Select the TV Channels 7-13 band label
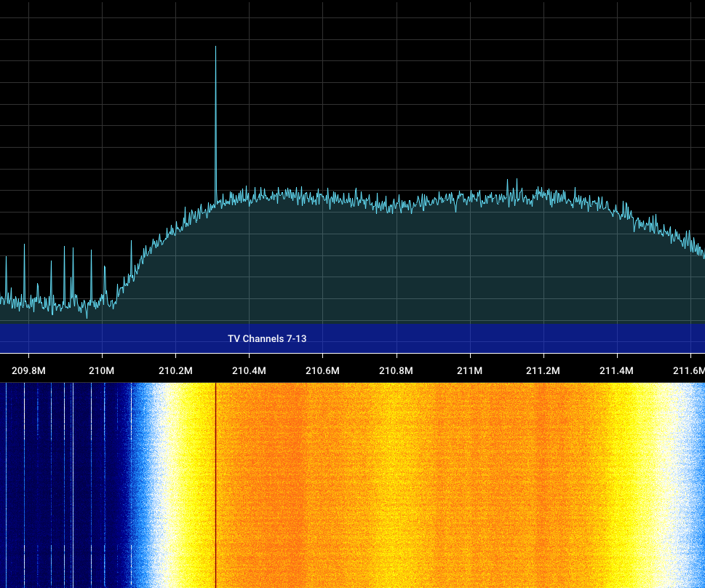 point(266,338)
